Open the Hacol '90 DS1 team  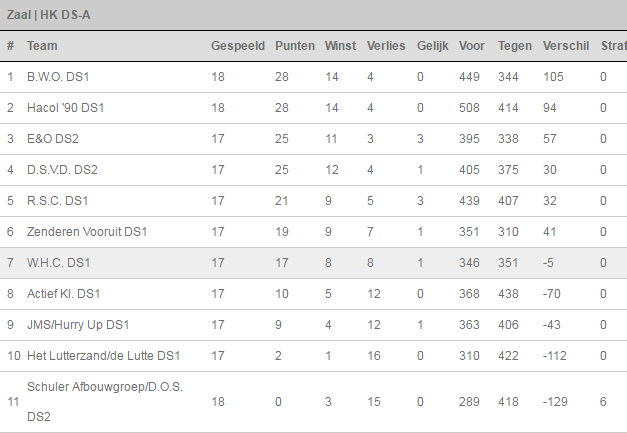[66, 108]
